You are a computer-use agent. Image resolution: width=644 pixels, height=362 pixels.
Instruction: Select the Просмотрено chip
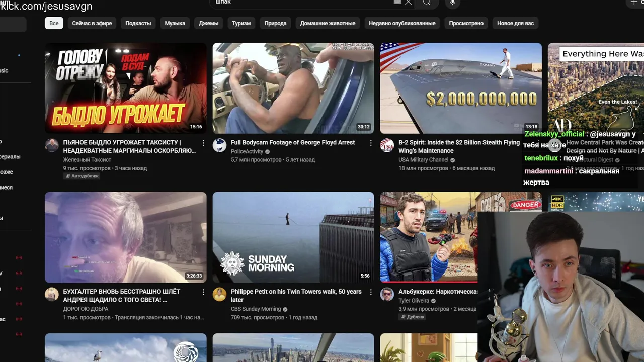click(466, 23)
